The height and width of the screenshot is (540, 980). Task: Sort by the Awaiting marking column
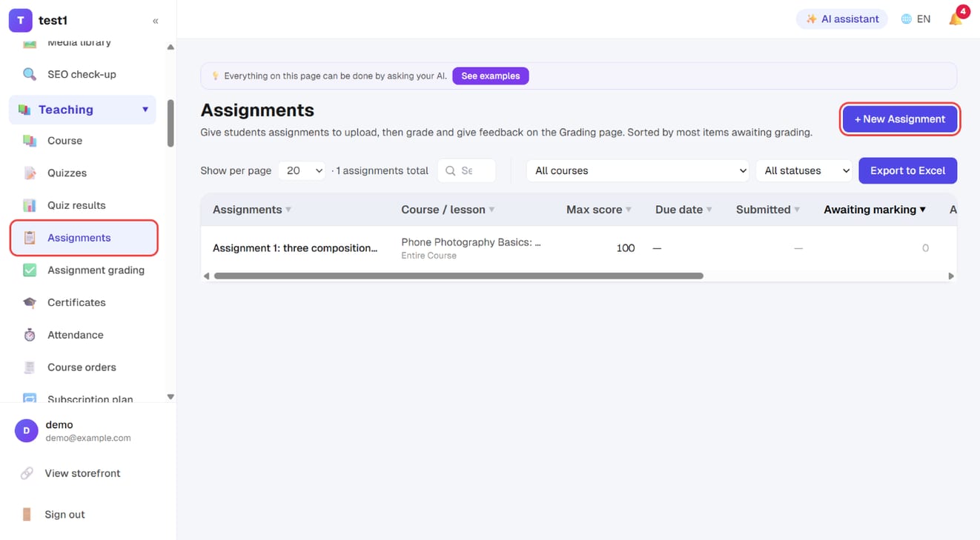point(875,210)
